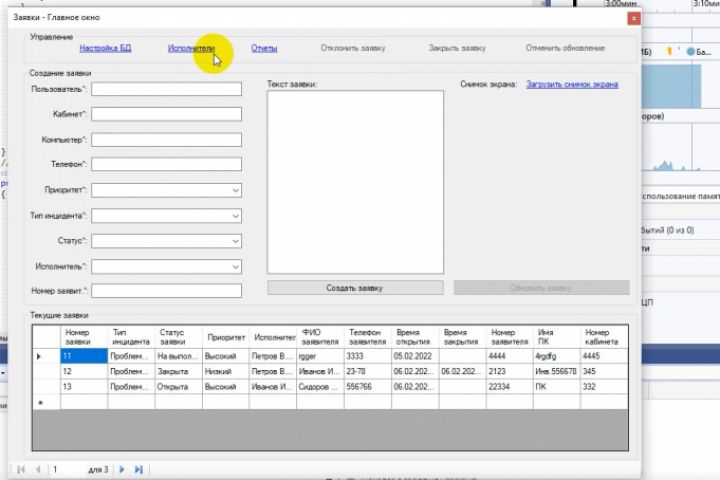
Task: Click the current position box showing 1
Action: [67, 469]
